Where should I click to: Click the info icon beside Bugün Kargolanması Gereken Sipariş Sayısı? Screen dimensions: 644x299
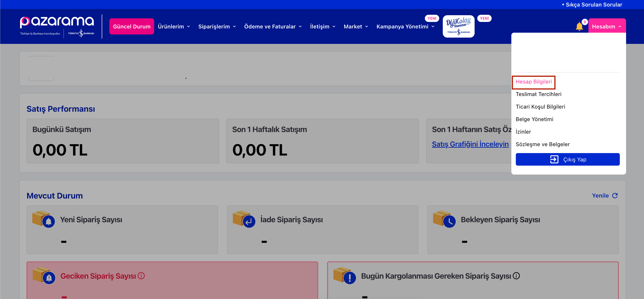(516, 276)
